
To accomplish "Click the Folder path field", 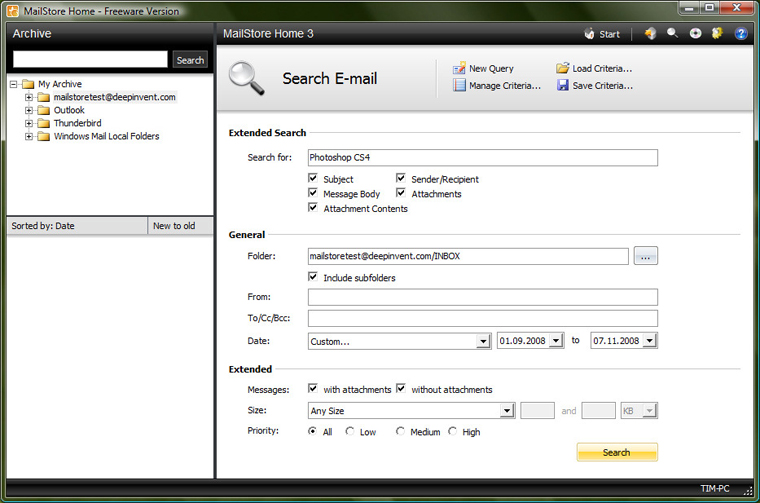I will [468, 256].
